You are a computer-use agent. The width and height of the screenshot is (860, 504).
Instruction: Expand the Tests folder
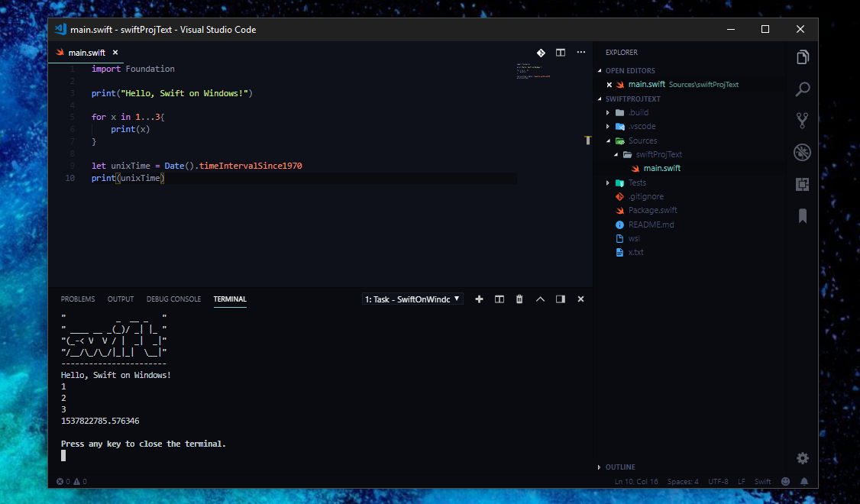click(x=637, y=183)
